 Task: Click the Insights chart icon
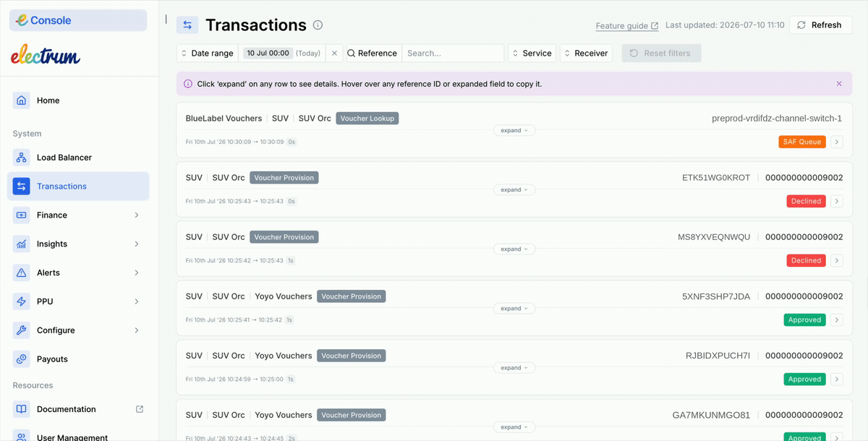[22, 244]
